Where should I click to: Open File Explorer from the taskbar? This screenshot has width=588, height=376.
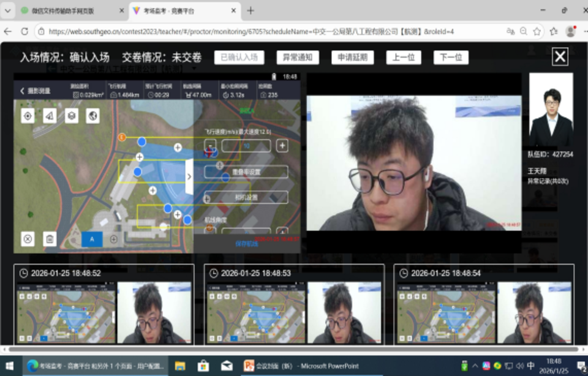180,366
